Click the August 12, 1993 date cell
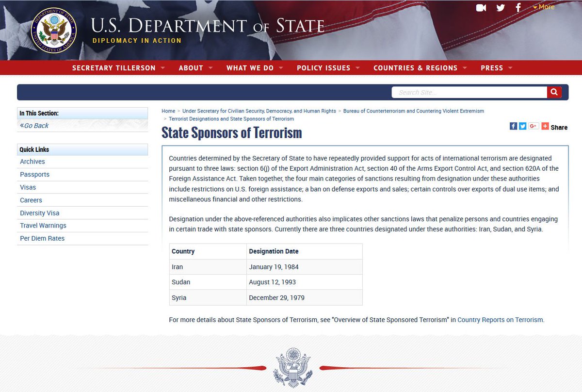582x392 pixels. (x=305, y=282)
